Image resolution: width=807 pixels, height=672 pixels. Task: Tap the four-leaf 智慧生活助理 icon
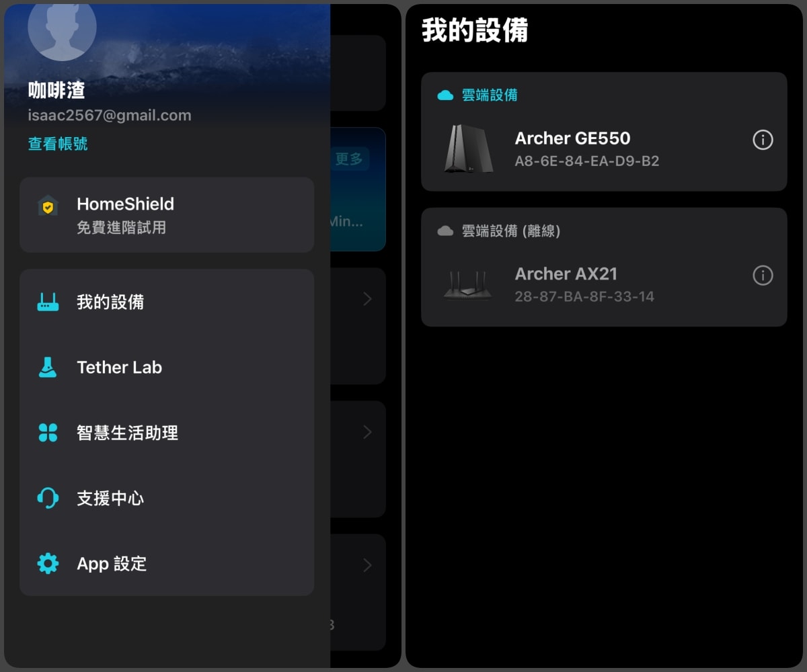(x=48, y=433)
